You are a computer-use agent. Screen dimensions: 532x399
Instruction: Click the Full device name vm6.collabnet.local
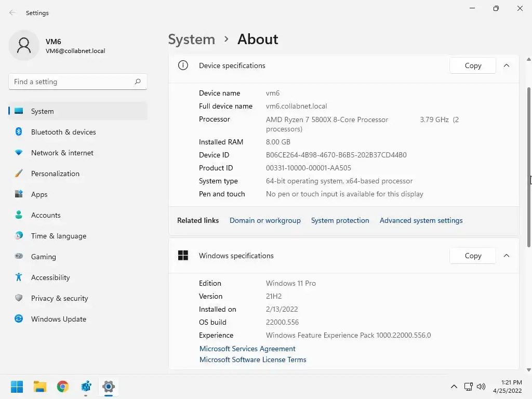[x=296, y=106]
